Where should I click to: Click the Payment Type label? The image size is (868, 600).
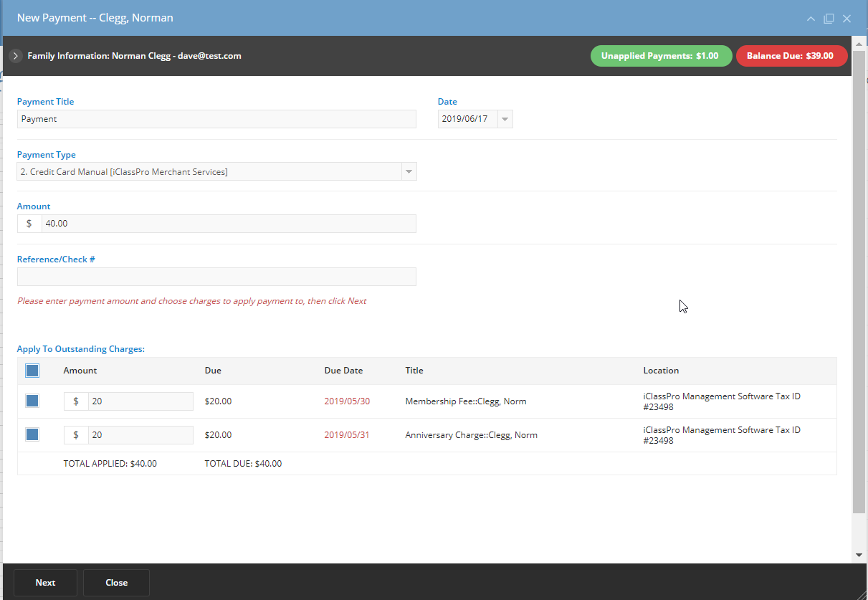coord(47,155)
